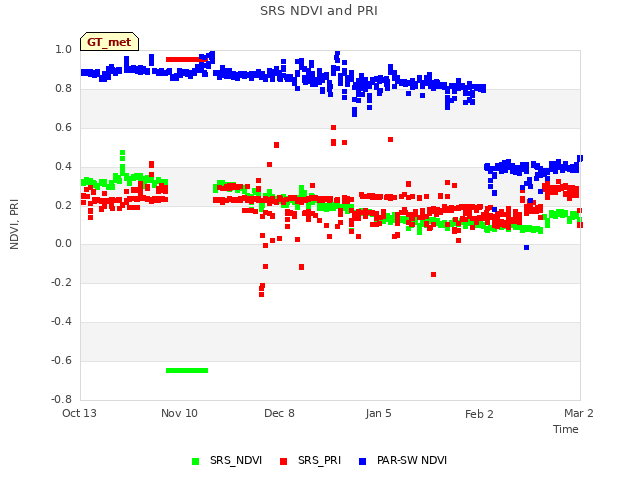Click the chart title SRS NDVI and PRI
This screenshot has width=640, height=480.
pyautogui.click(x=319, y=11)
